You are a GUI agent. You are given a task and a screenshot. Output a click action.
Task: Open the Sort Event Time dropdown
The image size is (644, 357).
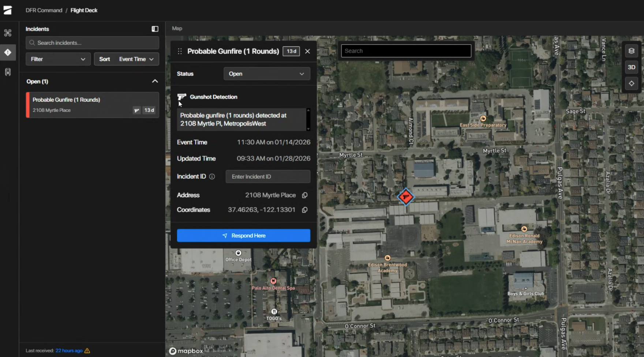pos(127,59)
